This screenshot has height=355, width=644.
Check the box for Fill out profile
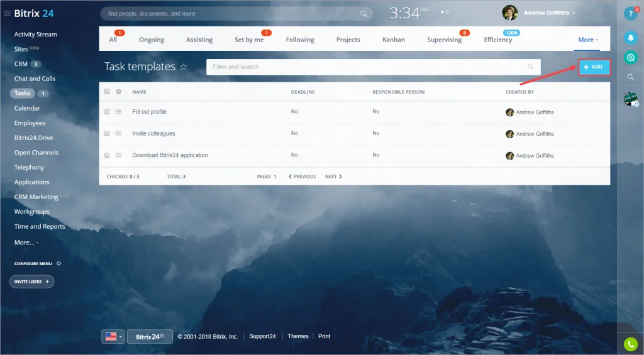click(107, 112)
